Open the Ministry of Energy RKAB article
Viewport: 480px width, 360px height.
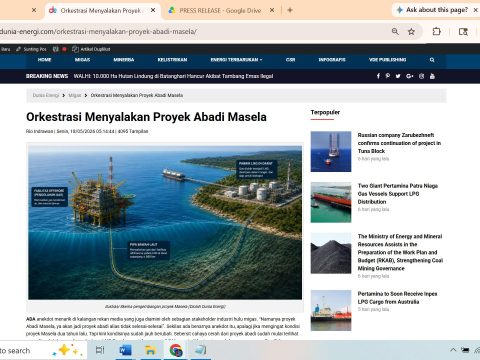400,252
